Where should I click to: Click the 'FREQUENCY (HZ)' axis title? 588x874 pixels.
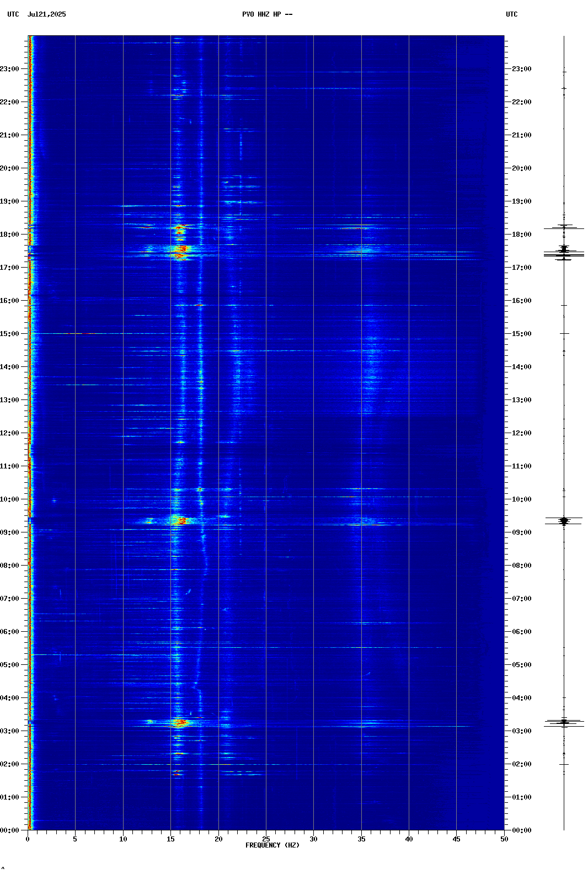(272, 845)
